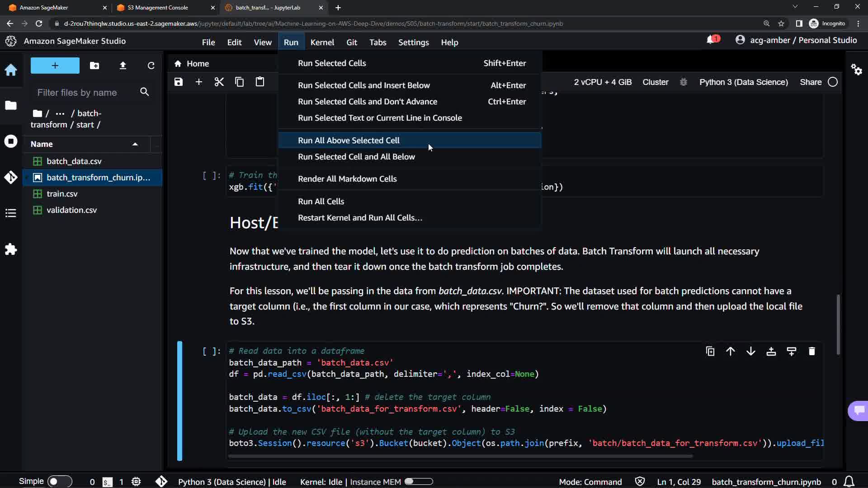Move the cell down with arrow icon
The image size is (868, 488).
coord(750,351)
